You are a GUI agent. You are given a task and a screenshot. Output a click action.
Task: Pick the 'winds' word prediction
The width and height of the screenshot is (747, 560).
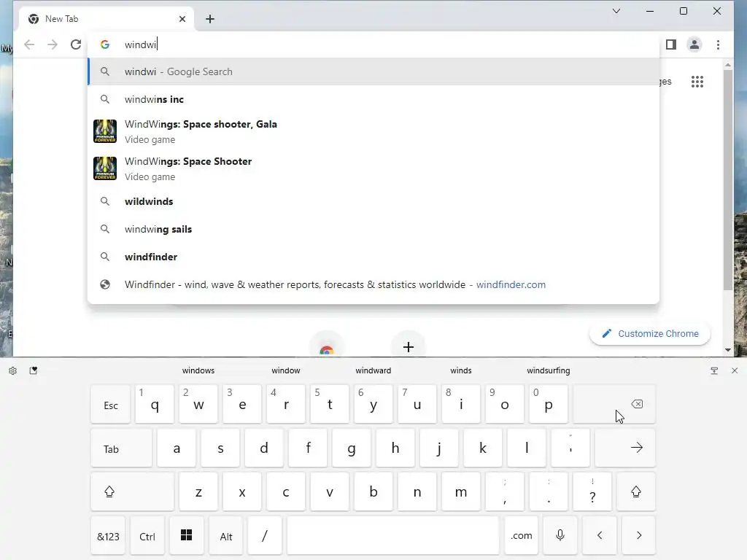tap(461, 370)
